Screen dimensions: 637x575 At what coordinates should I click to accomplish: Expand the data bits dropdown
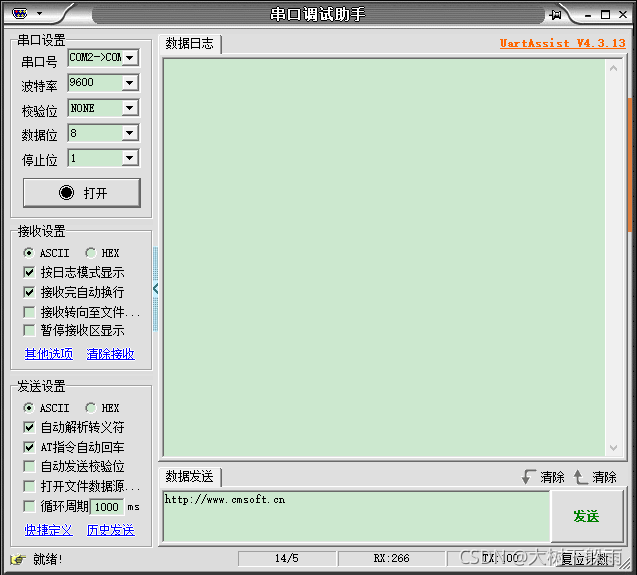pyautogui.click(x=130, y=133)
